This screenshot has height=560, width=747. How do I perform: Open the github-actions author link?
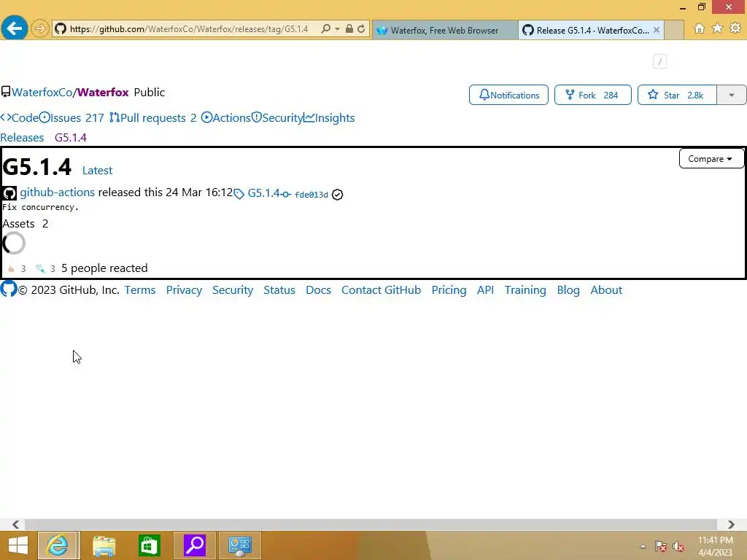coord(57,192)
